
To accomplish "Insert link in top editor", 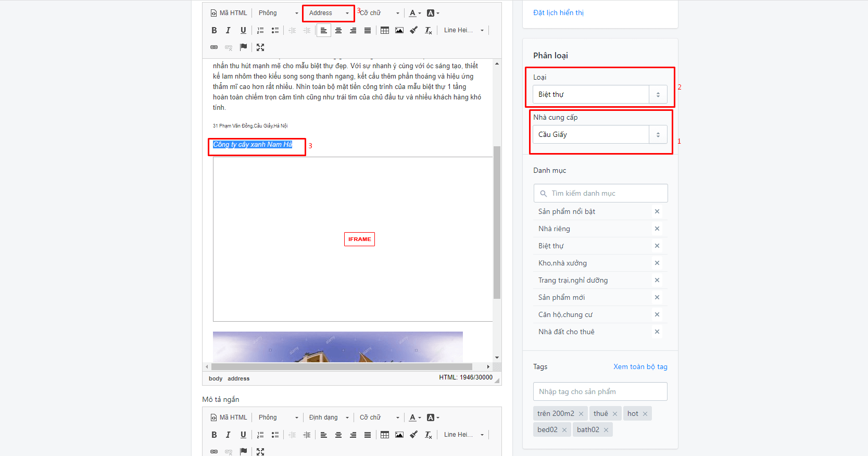I will coord(214,47).
